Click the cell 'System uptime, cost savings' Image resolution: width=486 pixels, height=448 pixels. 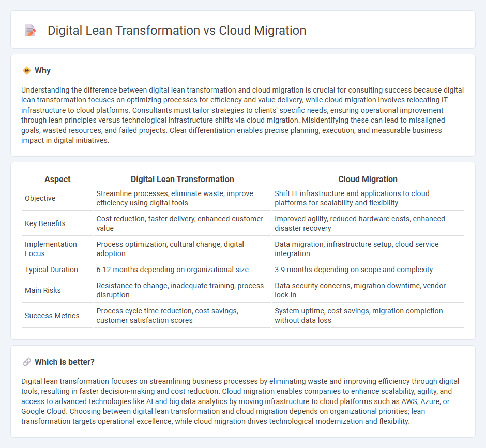tap(368, 316)
